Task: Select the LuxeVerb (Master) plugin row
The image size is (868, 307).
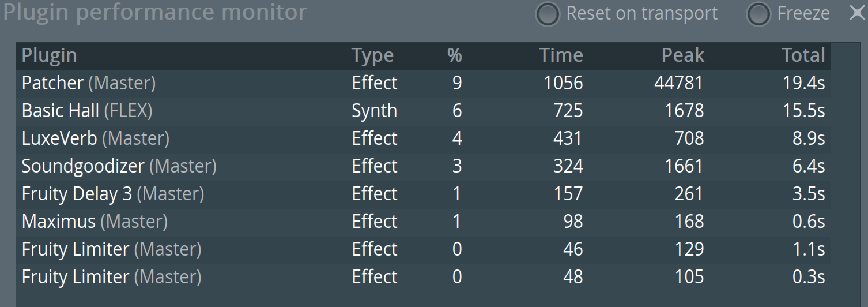Action: pyautogui.click(x=423, y=139)
